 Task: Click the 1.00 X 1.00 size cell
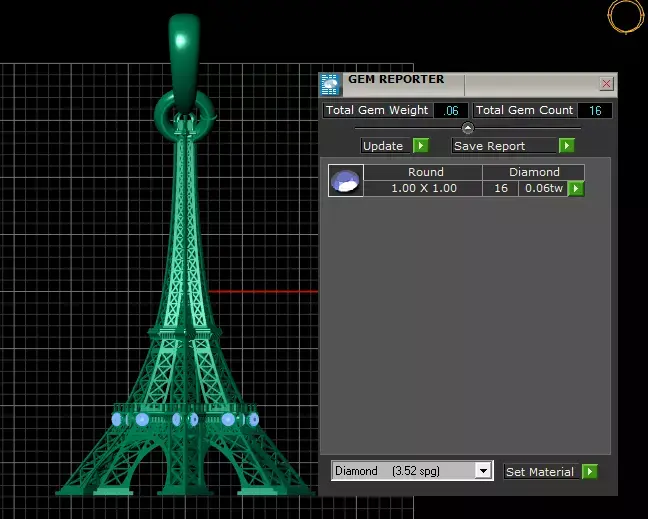click(423, 188)
